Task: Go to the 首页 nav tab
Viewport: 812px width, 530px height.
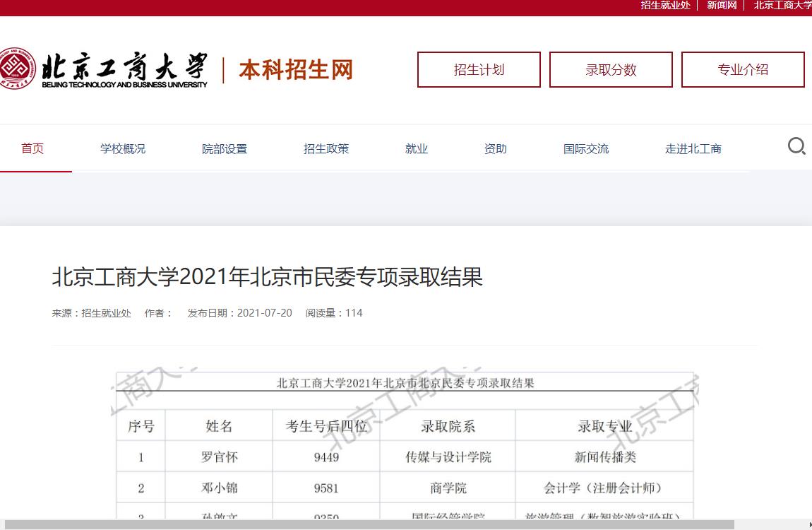Action: pyautogui.click(x=32, y=148)
